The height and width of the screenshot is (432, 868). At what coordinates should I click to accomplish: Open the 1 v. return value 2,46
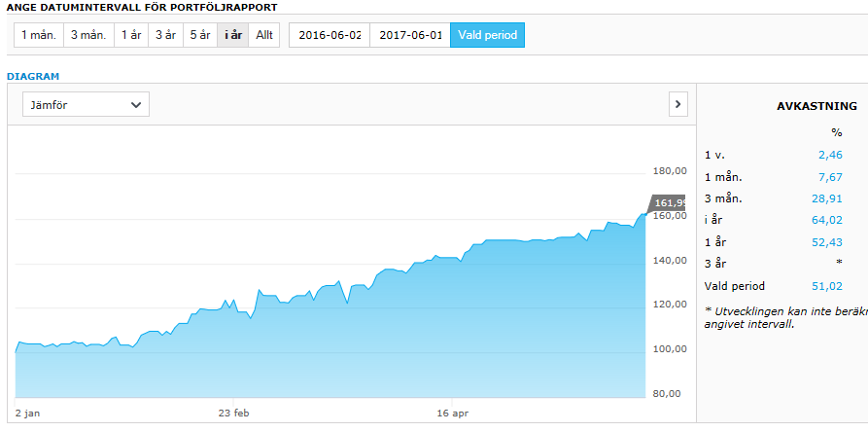click(x=829, y=155)
